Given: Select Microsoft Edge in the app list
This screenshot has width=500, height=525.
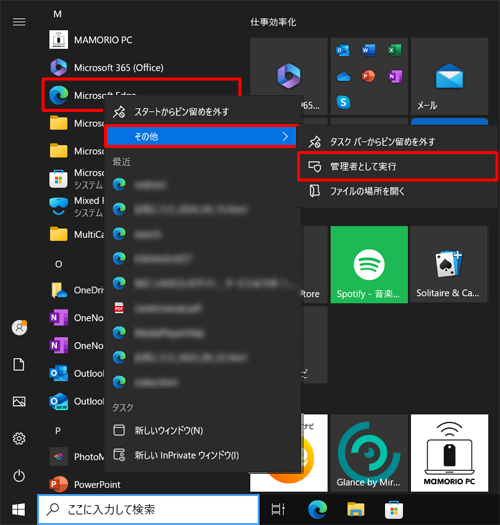Looking at the screenshot, I should tap(141, 95).
